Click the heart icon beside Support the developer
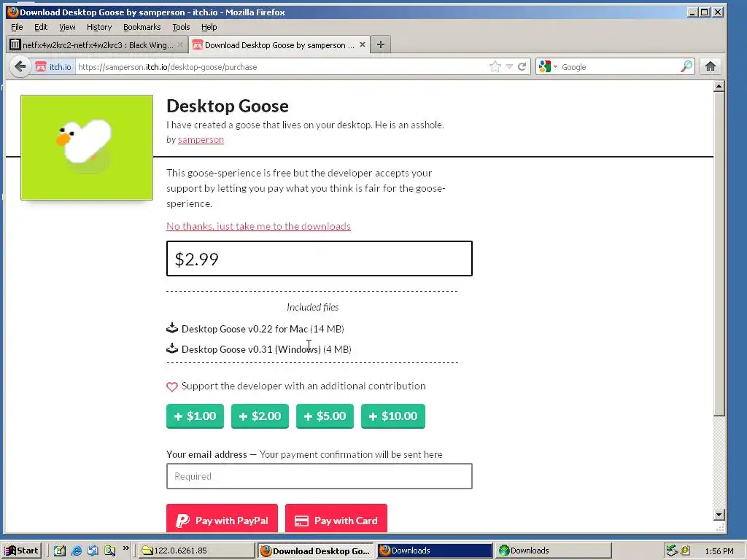This screenshot has width=747, height=560. point(172,386)
